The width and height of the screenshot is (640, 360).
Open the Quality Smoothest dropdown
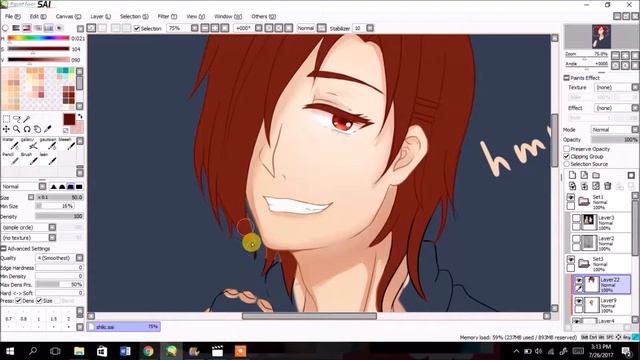(59, 258)
